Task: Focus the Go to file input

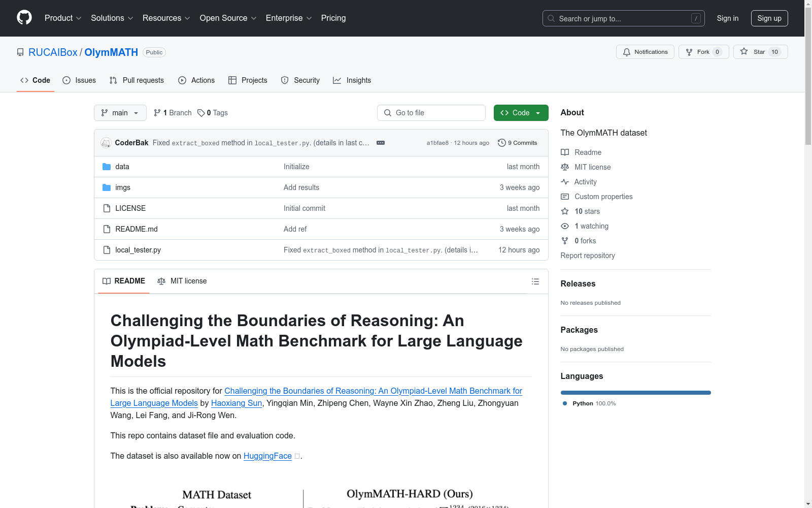Action: [431, 113]
